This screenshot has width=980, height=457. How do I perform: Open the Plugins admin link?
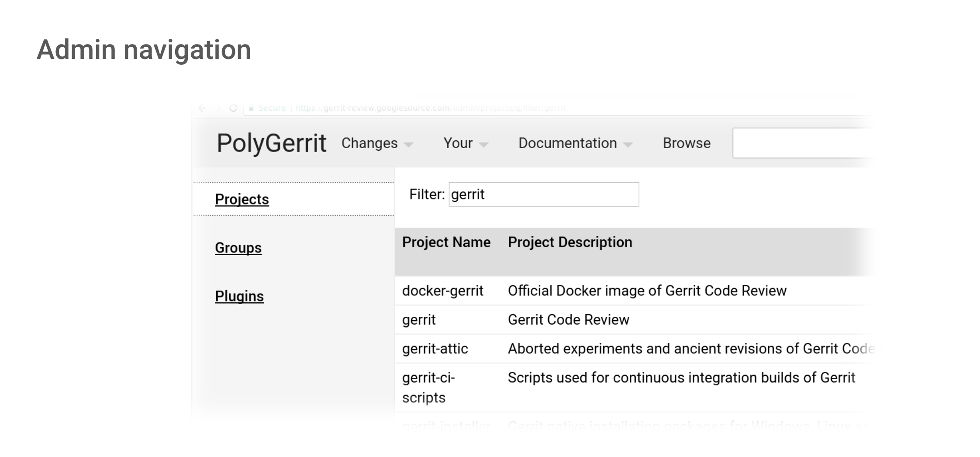239,296
